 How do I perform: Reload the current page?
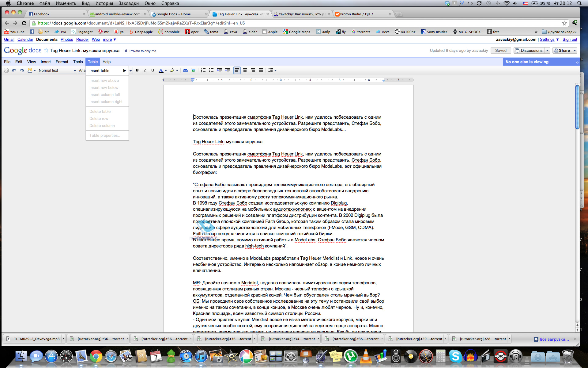(24, 23)
